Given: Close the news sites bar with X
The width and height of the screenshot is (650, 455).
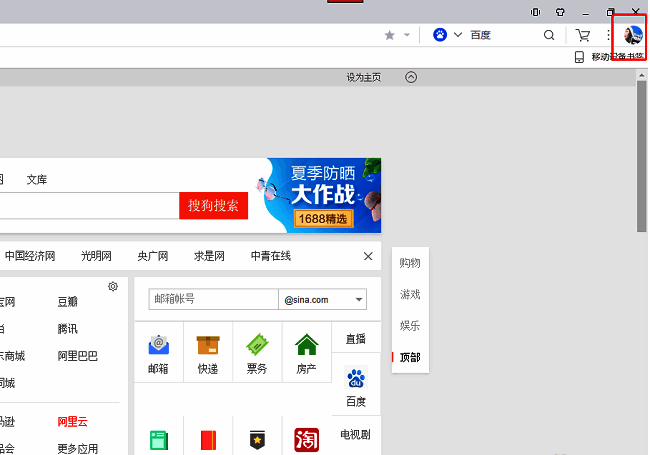Looking at the screenshot, I should click(x=368, y=257).
